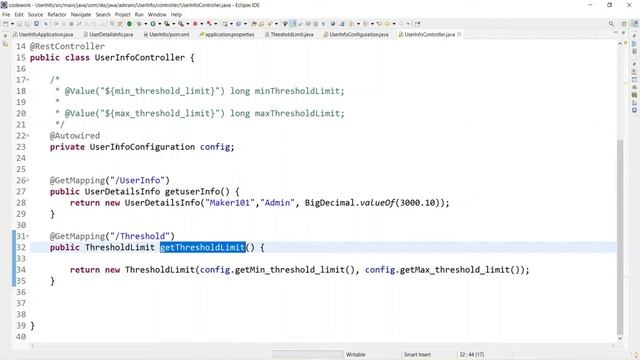Open the Source menu
Image resolution: width=640 pixels, height=360 pixels.
pyautogui.click(x=35, y=14)
